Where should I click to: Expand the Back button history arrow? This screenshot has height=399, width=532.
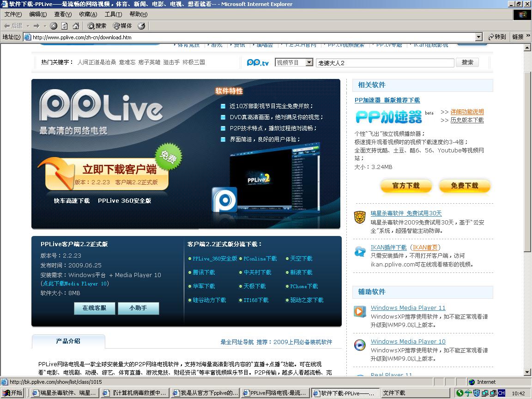28,26
